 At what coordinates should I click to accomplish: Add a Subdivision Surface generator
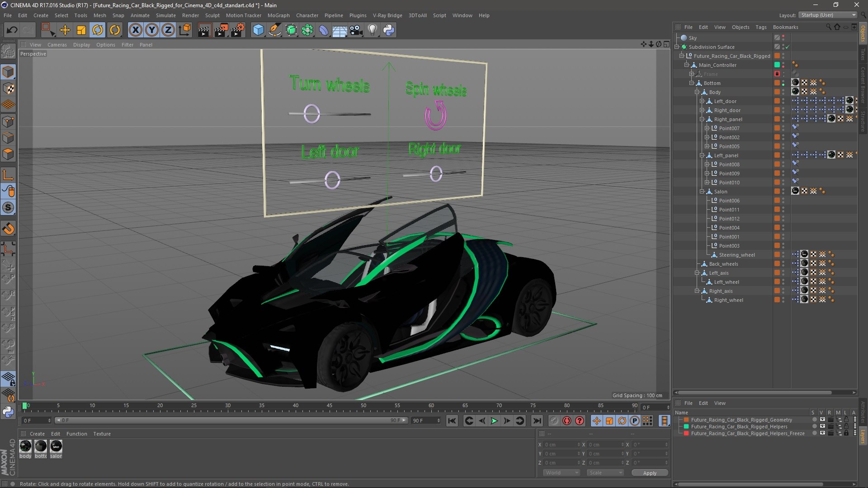click(x=291, y=30)
